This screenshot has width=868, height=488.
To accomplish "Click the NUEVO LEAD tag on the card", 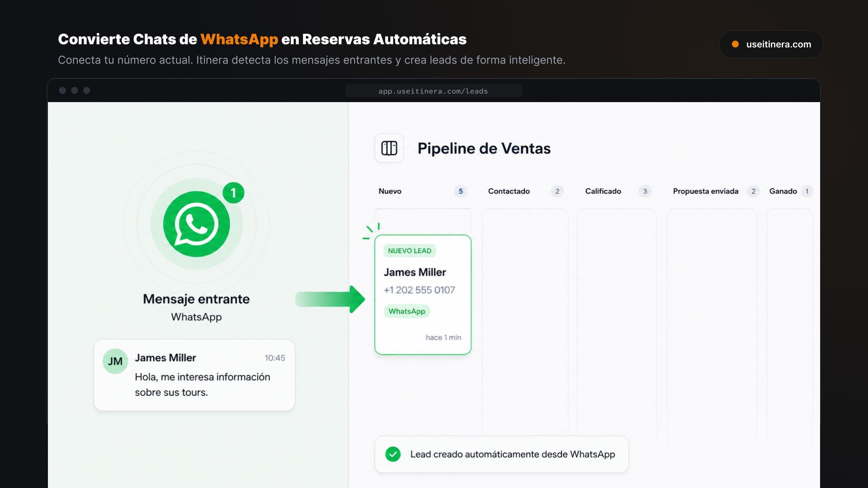I will pos(410,251).
